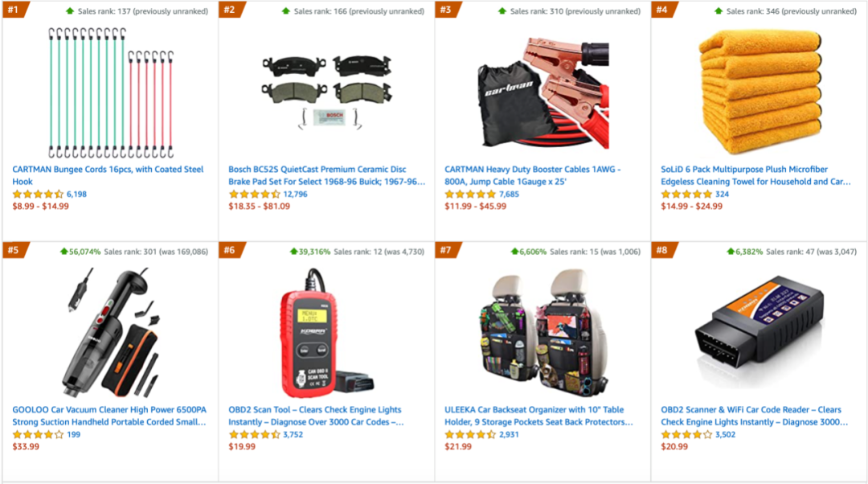Open Bosch BC52S QuietCast brake pad link
The width and height of the screenshot is (868, 484).
pos(326,175)
